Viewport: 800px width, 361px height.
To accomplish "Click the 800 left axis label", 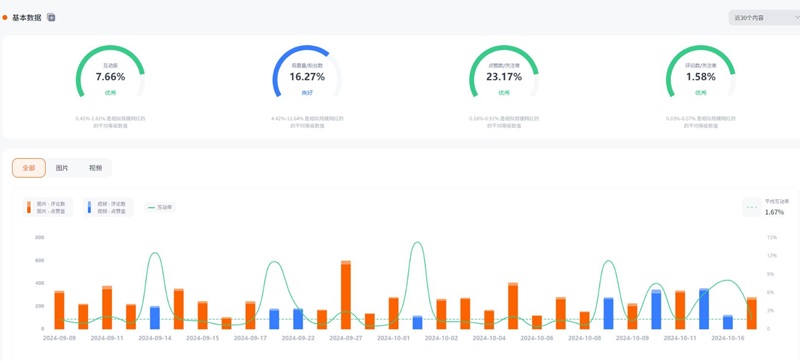I will click(40, 238).
